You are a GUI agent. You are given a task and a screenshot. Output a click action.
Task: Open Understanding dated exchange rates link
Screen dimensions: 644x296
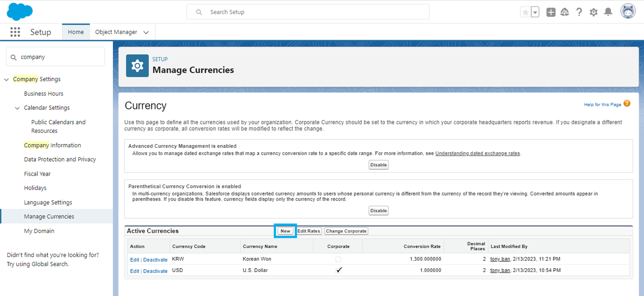[x=478, y=153]
